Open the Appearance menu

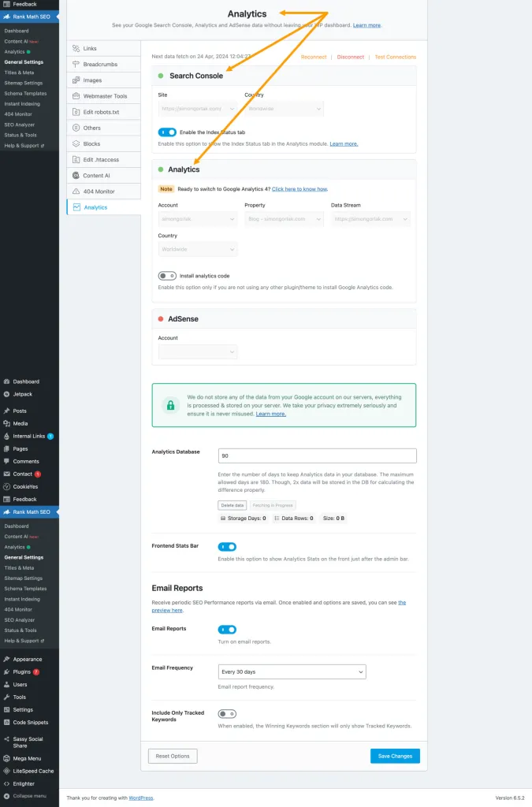(29, 660)
